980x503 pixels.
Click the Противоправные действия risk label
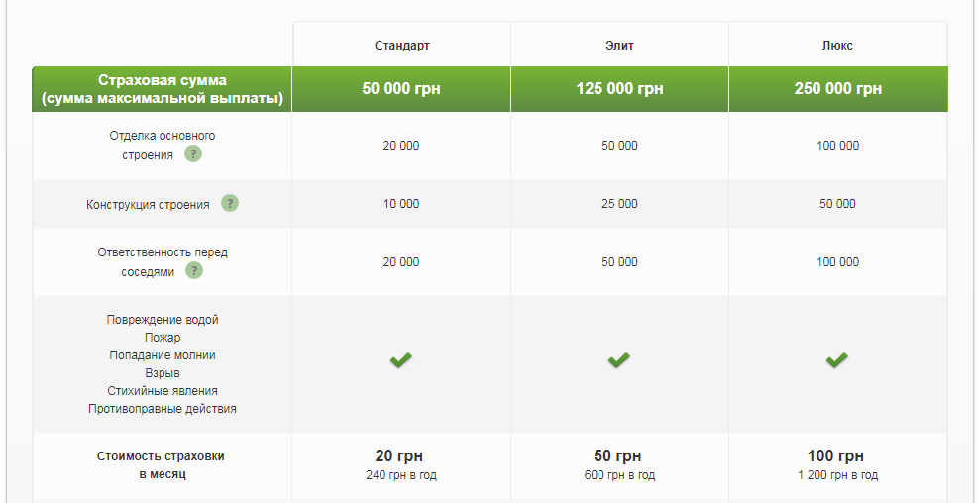click(x=163, y=408)
